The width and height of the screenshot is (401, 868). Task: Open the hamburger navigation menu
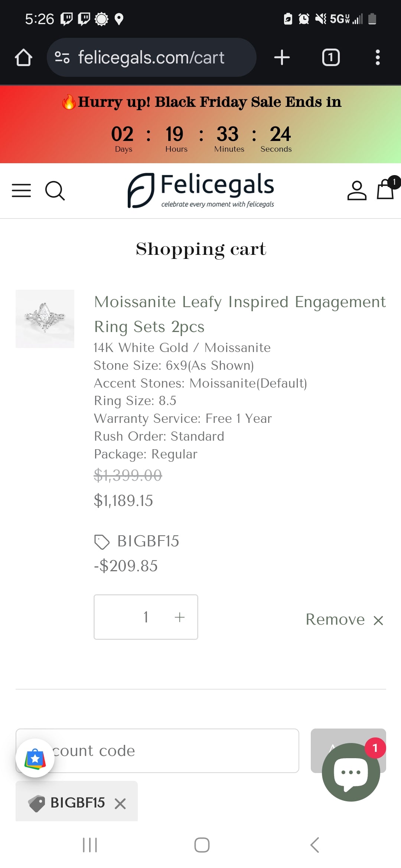22,190
